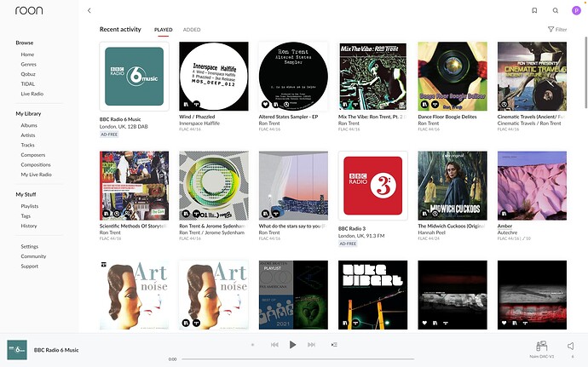The image size is (588, 367).
Task: Click the Autechre artist link
Action: (507, 232)
